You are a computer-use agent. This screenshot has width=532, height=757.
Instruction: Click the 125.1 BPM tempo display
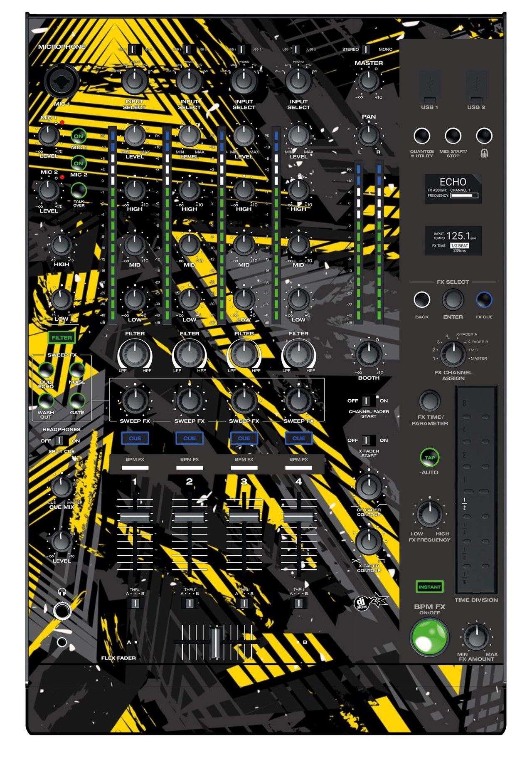pyautogui.click(x=453, y=240)
